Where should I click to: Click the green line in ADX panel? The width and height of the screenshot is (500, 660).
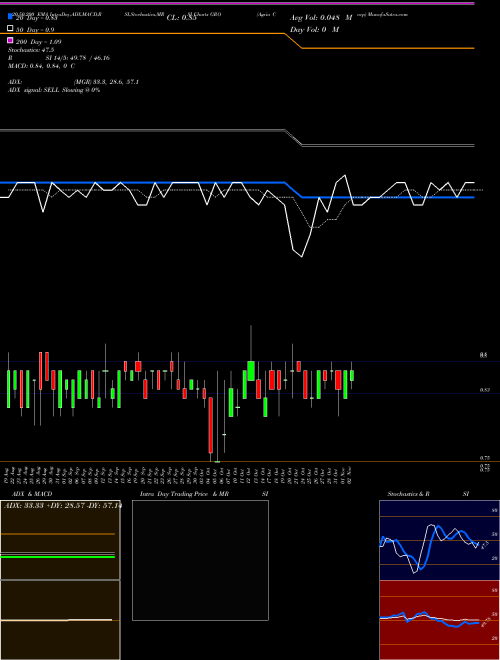click(58, 556)
